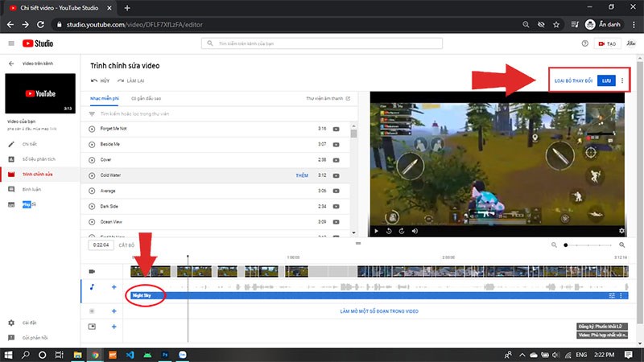Rewind the preview ten seconds
Image resolution: width=644 pixels, height=362 pixels.
click(389, 231)
